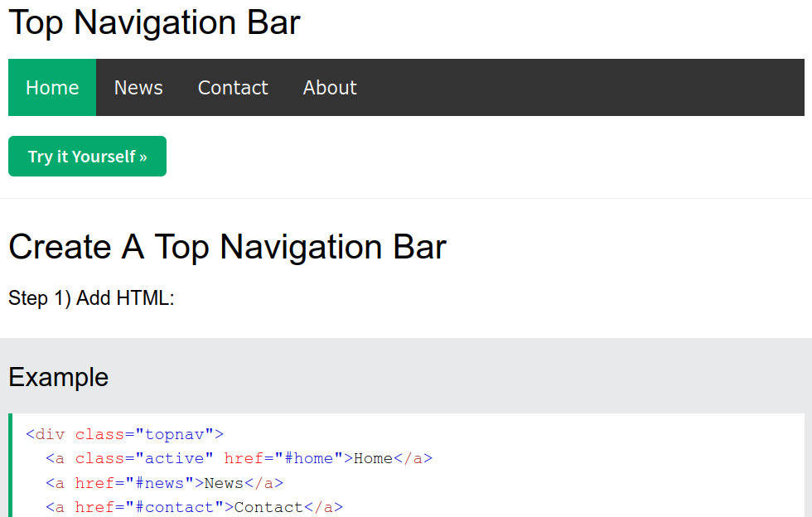Click empty dark area right of About
Image resolution: width=812 pixels, height=517 pixels.
(580, 88)
